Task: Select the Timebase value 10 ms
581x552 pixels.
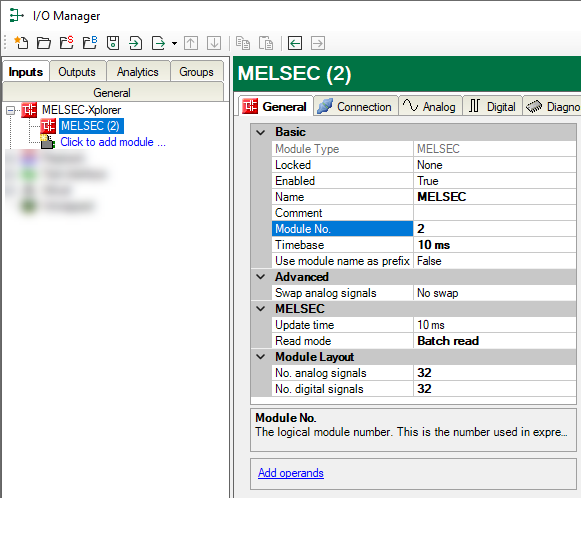Action: pyautogui.click(x=495, y=245)
